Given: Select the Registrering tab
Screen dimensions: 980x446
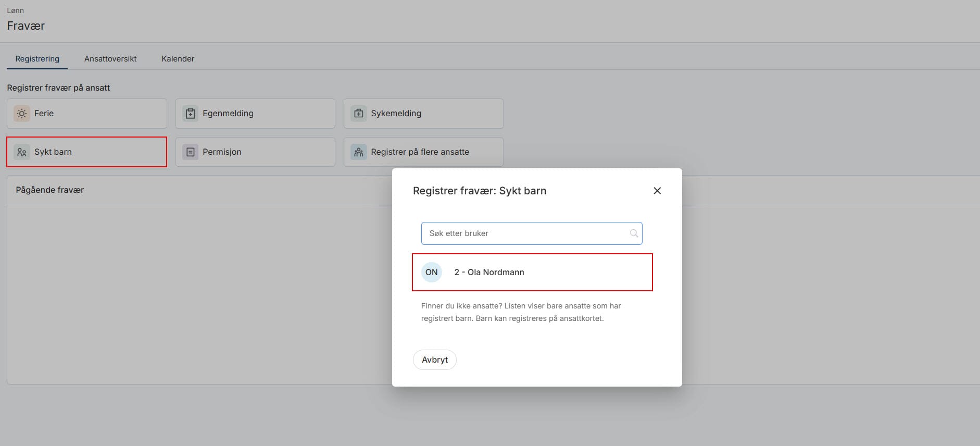Looking at the screenshot, I should (37, 59).
